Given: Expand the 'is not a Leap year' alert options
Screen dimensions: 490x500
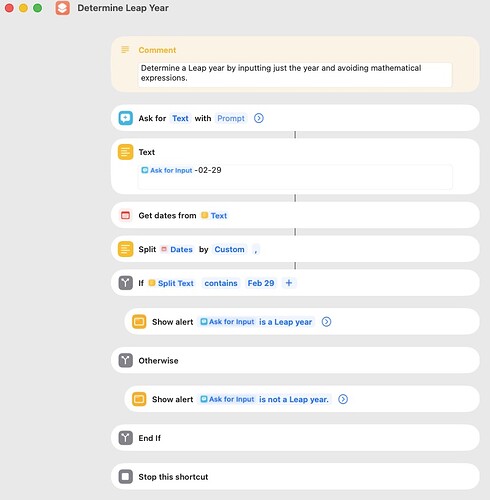Looking at the screenshot, I should point(343,399).
